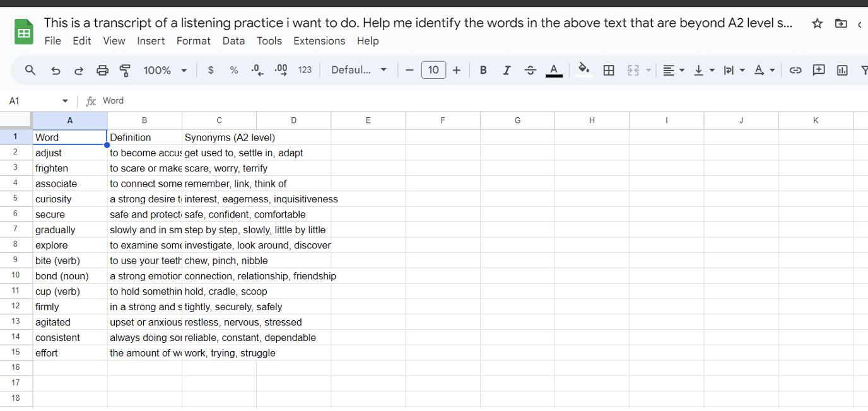868x411 pixels.
Task: Open the Name Box dropdown arrow
Action: click(x=65, y=101)
